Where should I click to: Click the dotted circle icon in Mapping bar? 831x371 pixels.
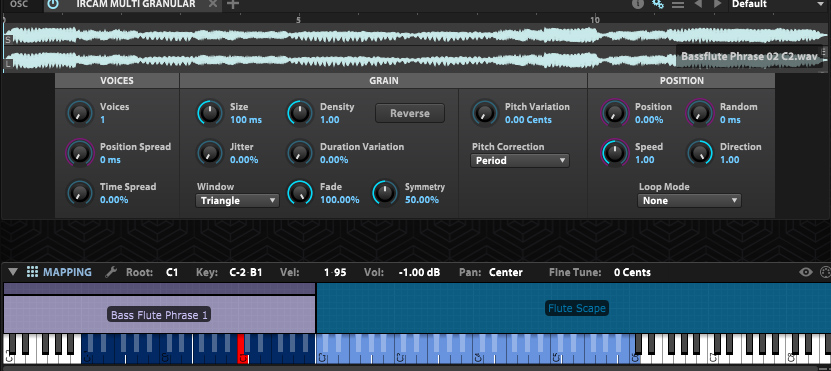coord(825,272)
